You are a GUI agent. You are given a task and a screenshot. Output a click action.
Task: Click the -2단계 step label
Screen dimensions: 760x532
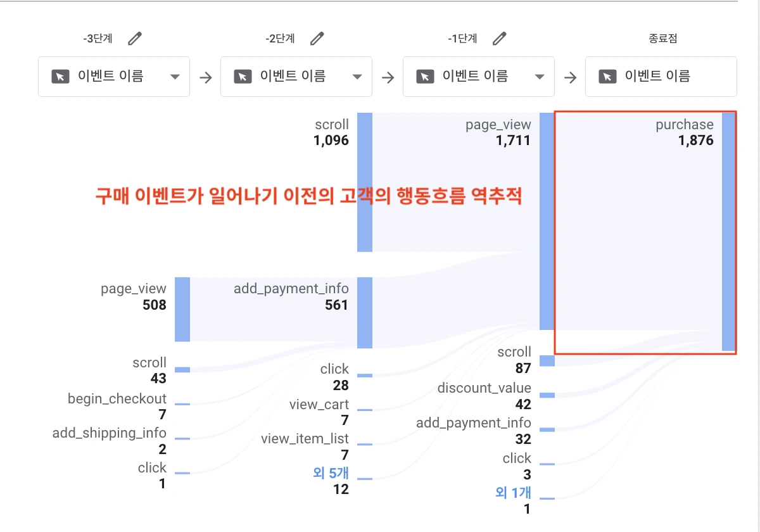(x=280, y=39)
